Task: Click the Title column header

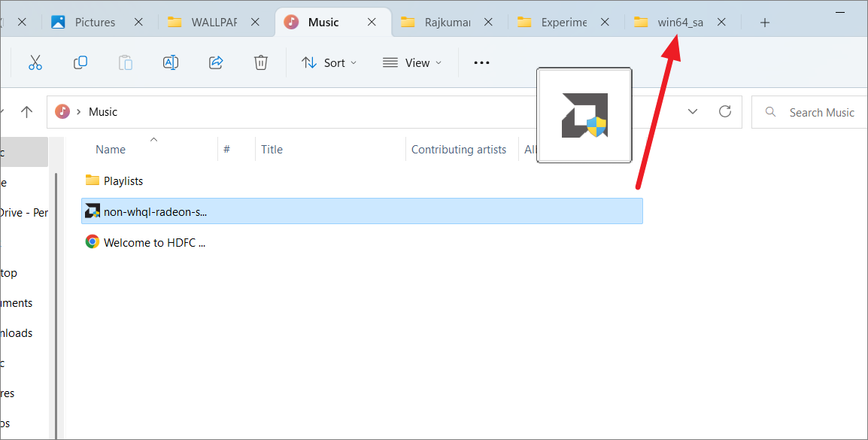Action: coord(272,150)
